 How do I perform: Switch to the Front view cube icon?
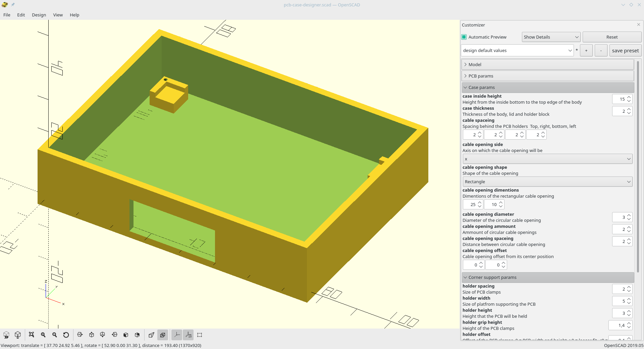126,335
